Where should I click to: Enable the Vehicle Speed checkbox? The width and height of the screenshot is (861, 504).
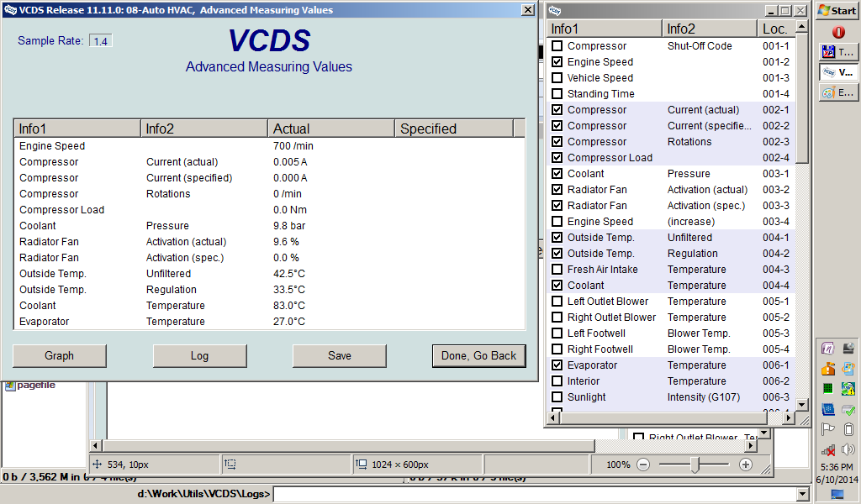[x=557, y=78]
